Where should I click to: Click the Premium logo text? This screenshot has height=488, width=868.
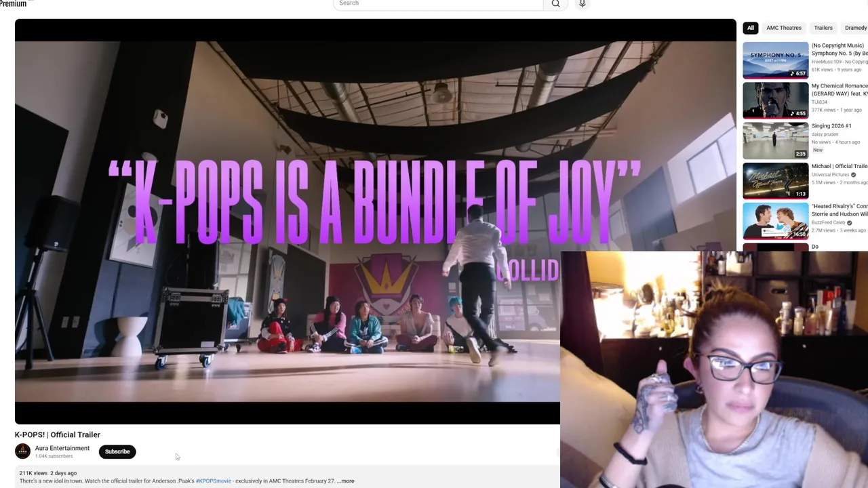(13, 3)
